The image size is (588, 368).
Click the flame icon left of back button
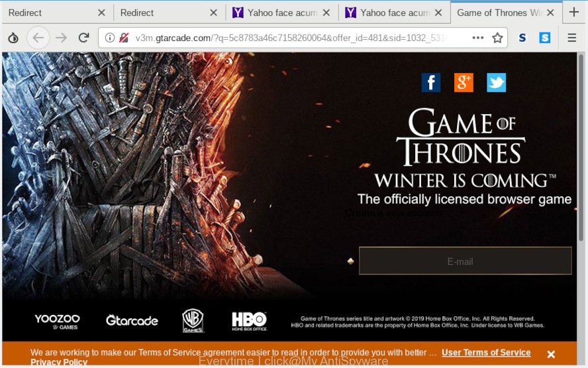point(13,38)
